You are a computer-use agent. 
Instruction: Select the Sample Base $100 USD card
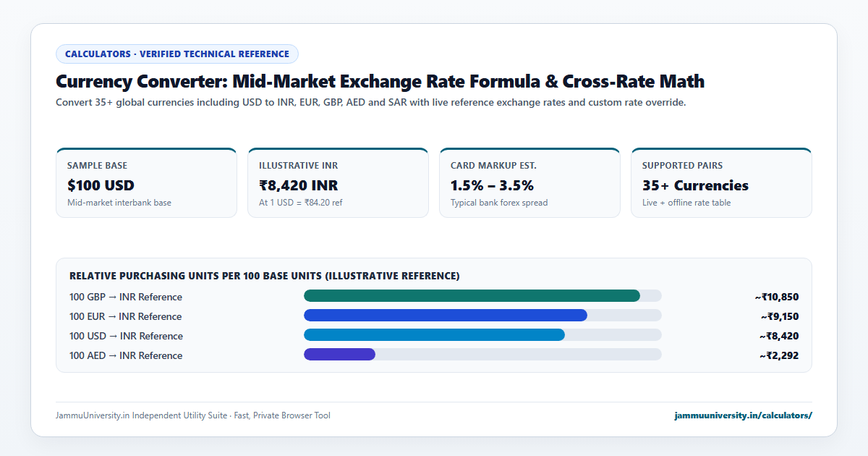[146, 183]
